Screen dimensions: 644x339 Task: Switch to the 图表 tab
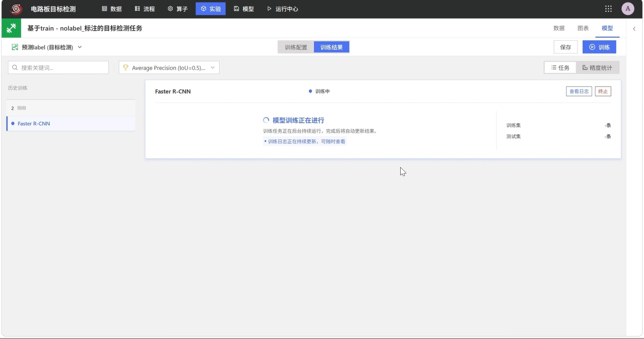pos(583,28)
